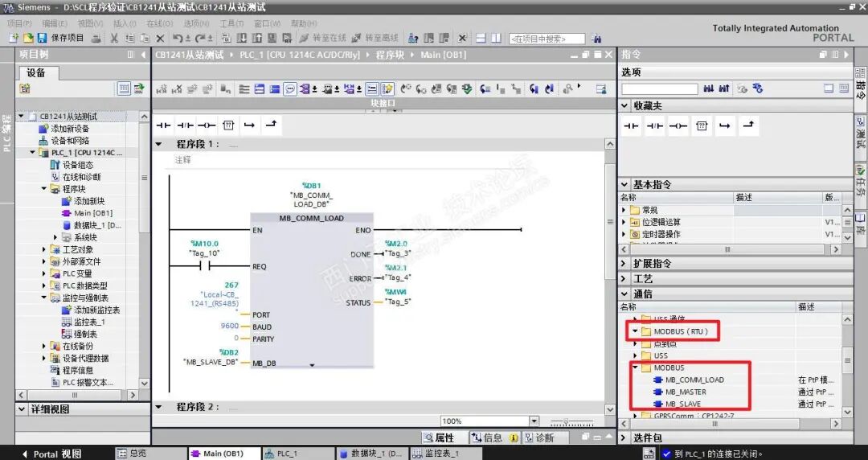Click the Go online (转至在线) button
Viewport: 868px width, 460px height.
tap(323, 38)
